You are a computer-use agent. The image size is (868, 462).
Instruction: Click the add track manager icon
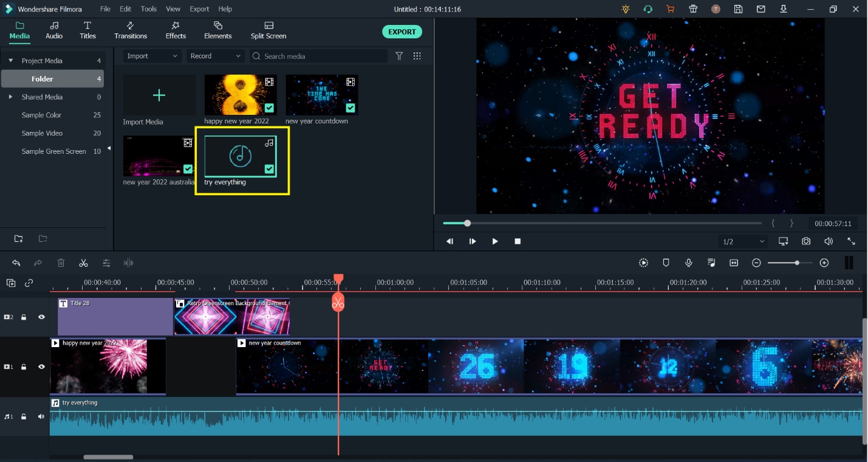[11, 283]
